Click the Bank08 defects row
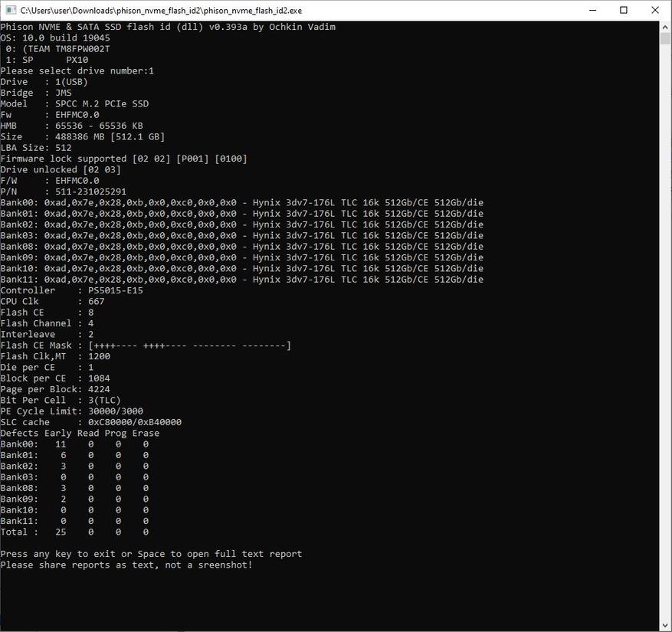This screenshot has height=632, width=672. click(74, 488)
